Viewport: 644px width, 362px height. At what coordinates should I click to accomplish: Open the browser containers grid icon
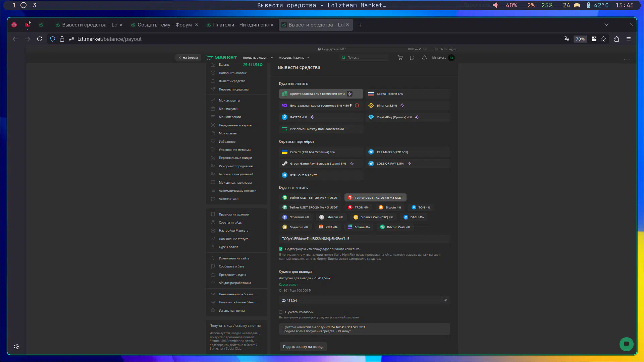[594, 39]
